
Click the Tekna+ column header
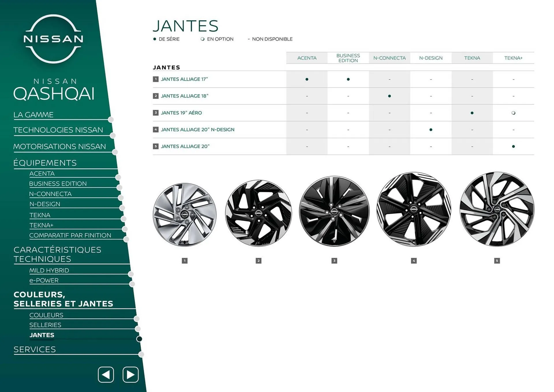tap(513, 58)
